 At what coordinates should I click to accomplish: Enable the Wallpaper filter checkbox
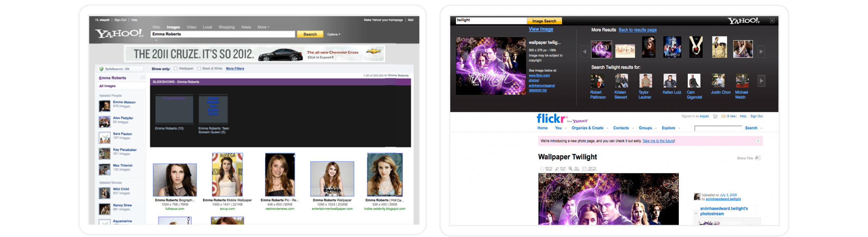[x=176, y=69]
